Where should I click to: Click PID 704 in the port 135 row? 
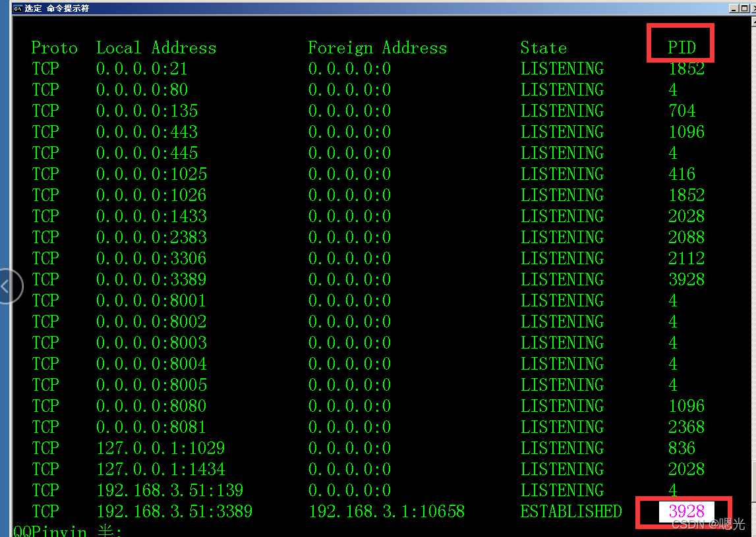[682, 111]
